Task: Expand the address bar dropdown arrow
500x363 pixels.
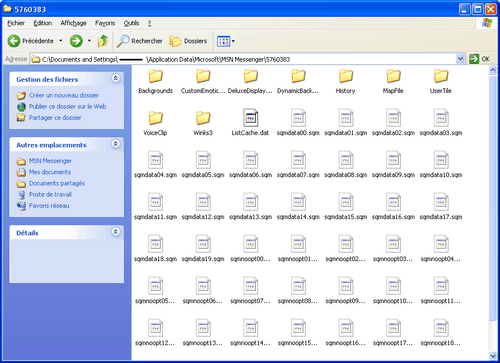Action: [460, 59]
